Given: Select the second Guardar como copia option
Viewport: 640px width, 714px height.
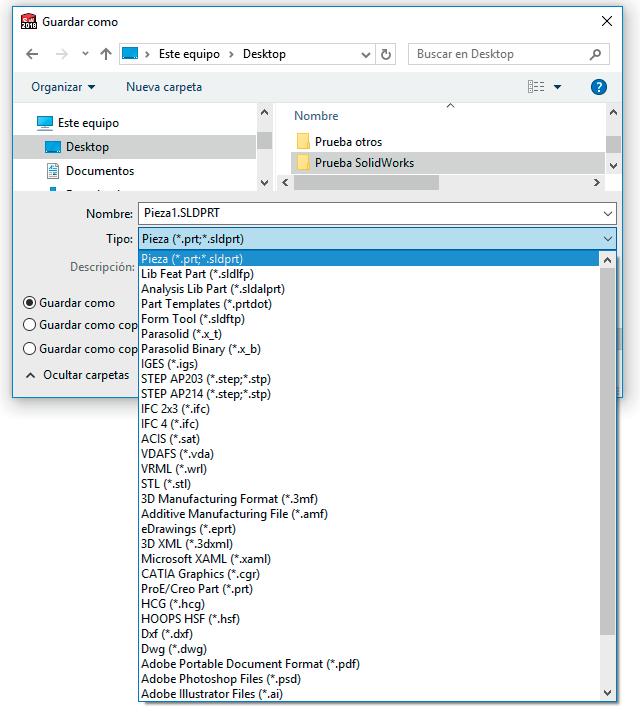Looking at the screenshot, I should point(29,325).
